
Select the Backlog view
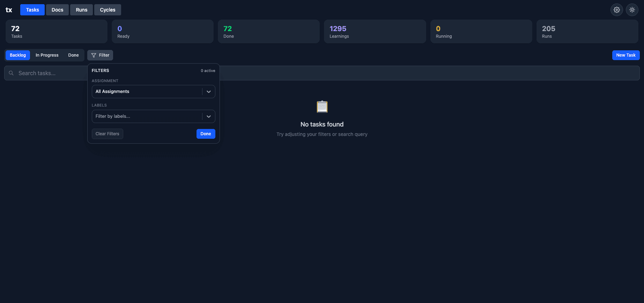(18, 55)
